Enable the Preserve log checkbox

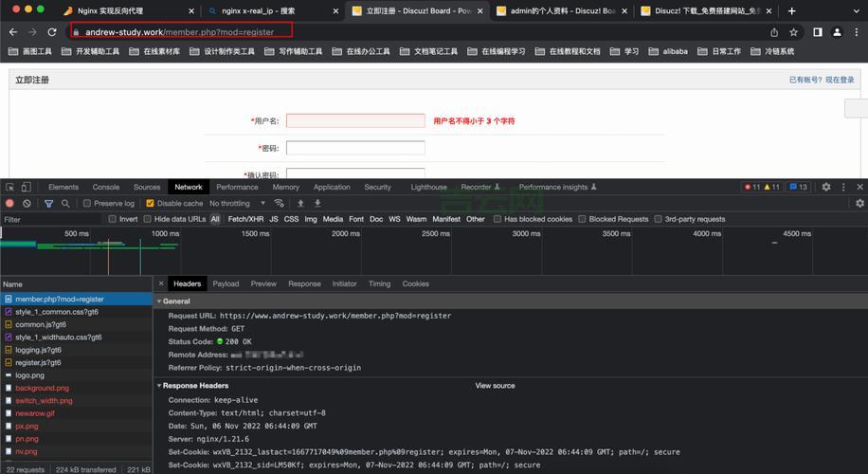click(87, 204)
